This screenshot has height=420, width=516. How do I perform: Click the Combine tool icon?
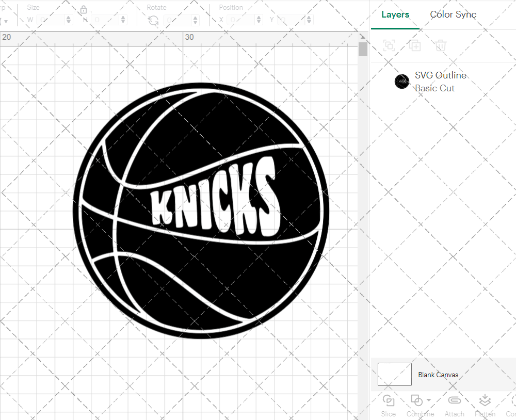pyautogui.click(x=416, y=400)
